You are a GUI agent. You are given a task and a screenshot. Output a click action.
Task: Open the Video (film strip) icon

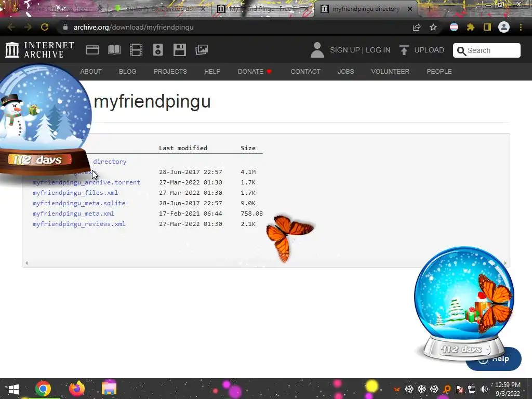[x=136, y=50]
